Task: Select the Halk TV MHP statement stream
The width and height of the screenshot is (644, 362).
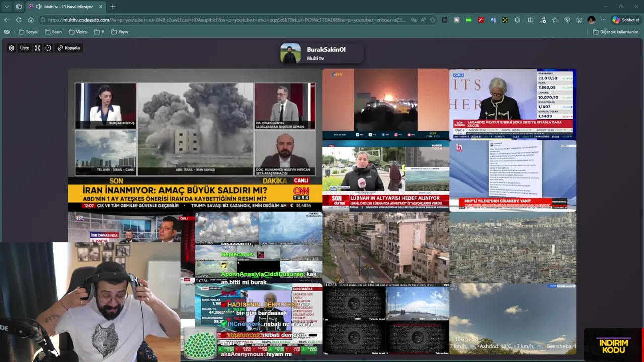Action: tap(513, 175)
